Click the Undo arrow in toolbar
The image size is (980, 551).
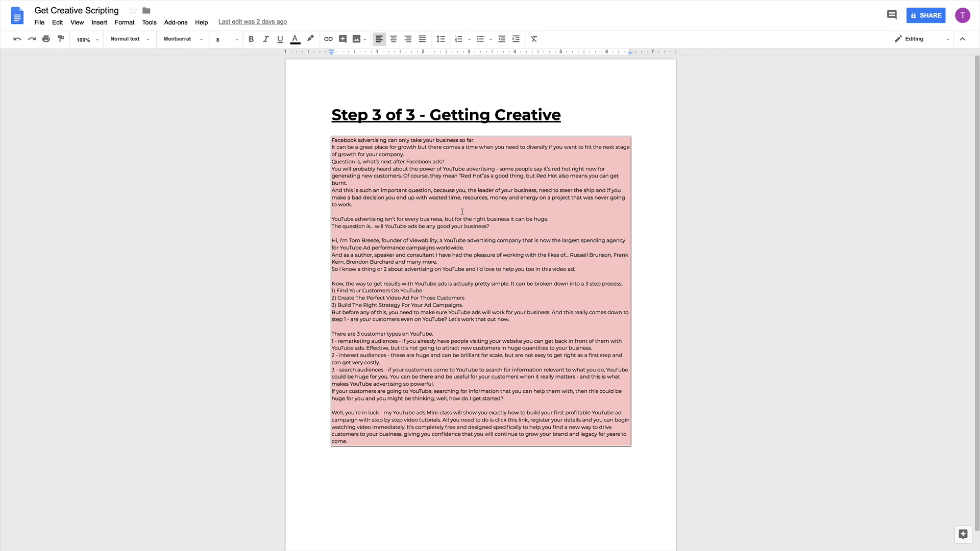coord(17,39)
